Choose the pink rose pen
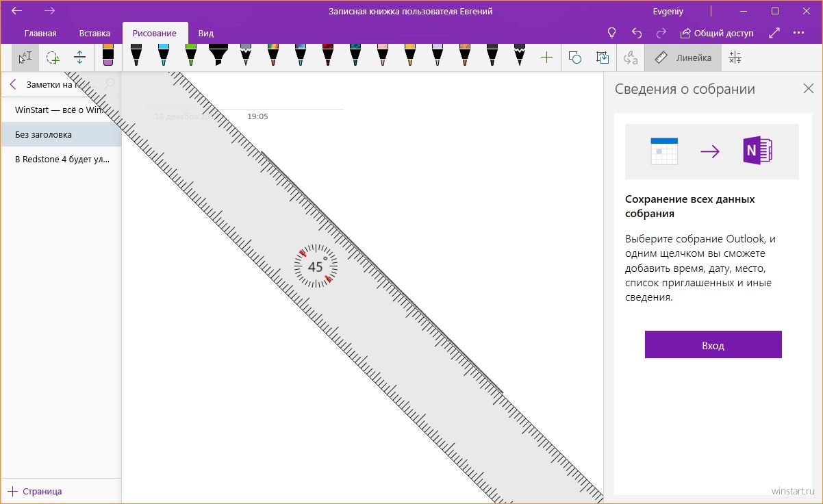 pyautogui.click(x=382, y=55)
